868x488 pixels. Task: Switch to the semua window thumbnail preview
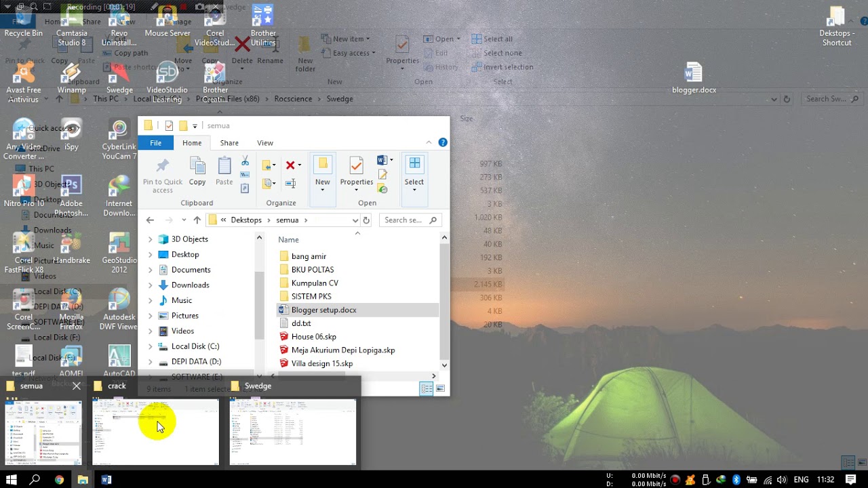43,432
